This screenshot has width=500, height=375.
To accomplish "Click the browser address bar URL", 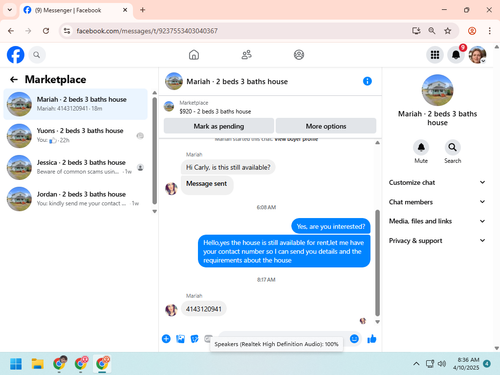I will coord(147,31).
